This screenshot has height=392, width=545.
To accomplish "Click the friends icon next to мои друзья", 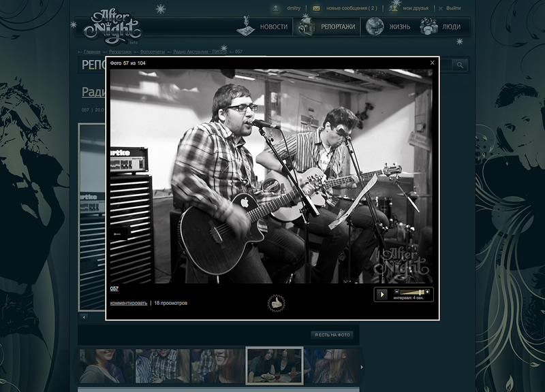I will [394, 8].
